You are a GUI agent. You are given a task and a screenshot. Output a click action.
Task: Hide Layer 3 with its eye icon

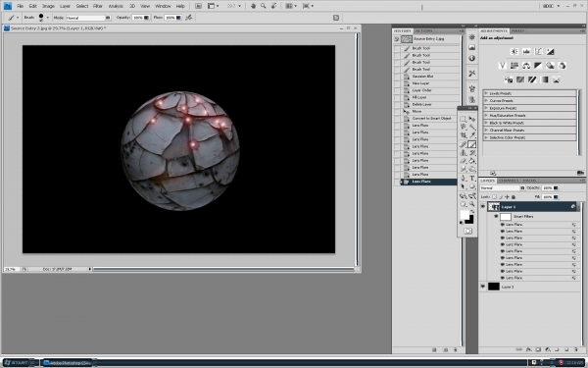pyautogui.click(x=482, y=287)
